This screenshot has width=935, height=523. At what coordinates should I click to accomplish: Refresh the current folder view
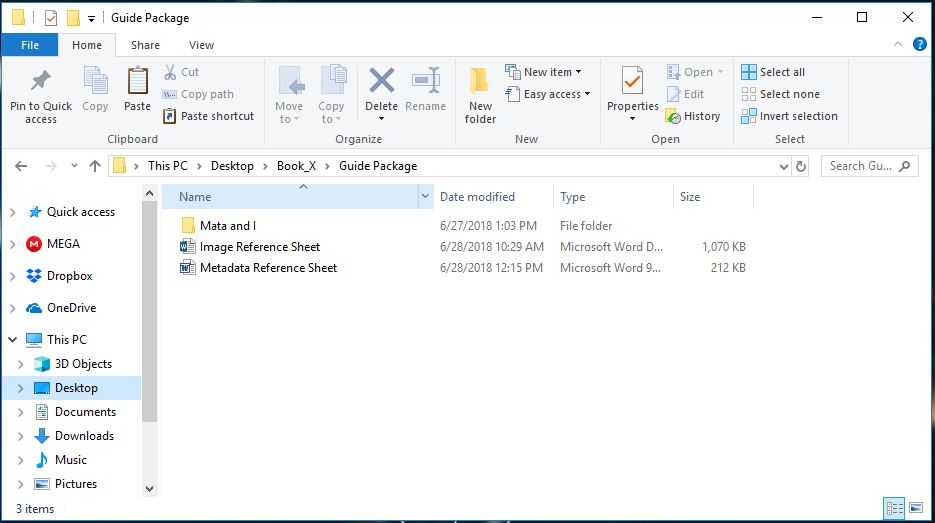[801, 166]
